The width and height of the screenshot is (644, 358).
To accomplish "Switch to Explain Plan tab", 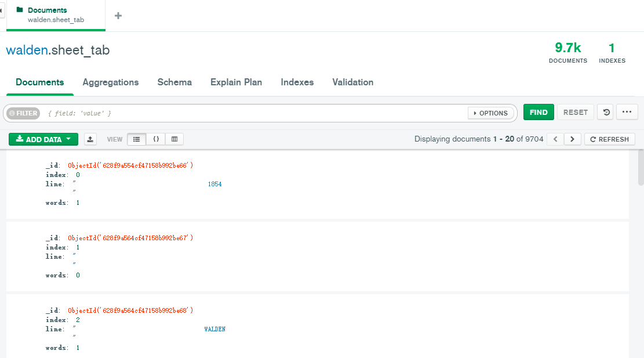I will click(236, 82).
